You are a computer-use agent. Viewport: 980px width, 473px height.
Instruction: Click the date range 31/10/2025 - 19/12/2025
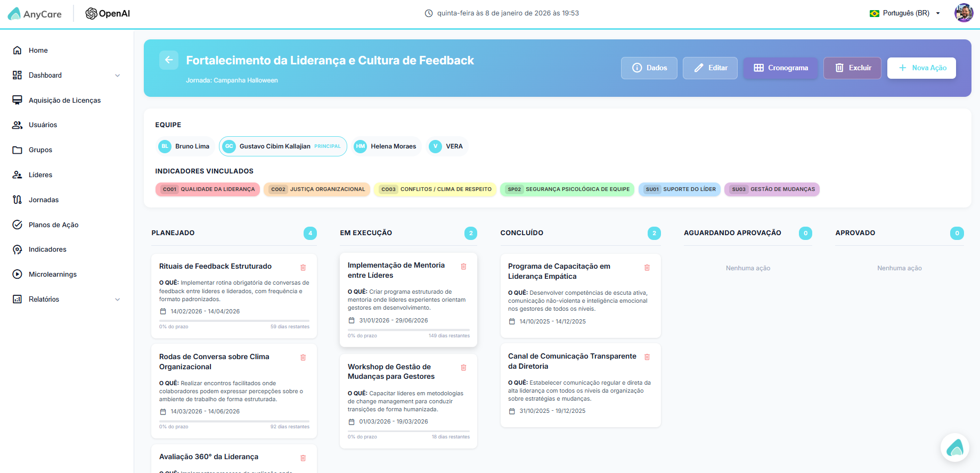pos(552,411)
